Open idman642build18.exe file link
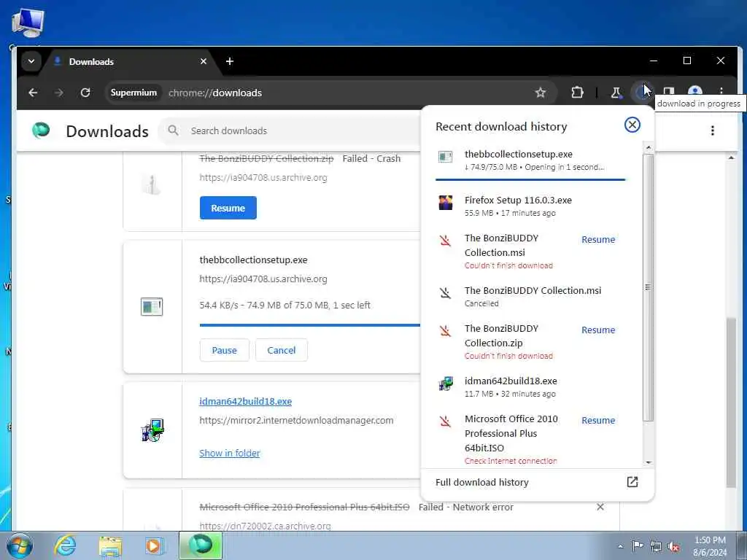Screen dimensions: 747x560 (245, 402)
